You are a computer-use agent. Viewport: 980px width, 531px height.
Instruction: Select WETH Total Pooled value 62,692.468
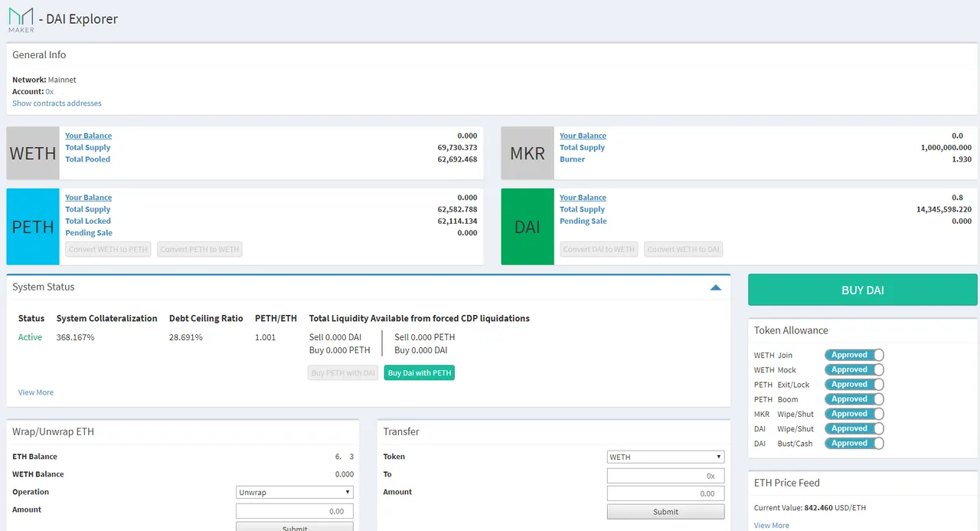pos(457,159)
